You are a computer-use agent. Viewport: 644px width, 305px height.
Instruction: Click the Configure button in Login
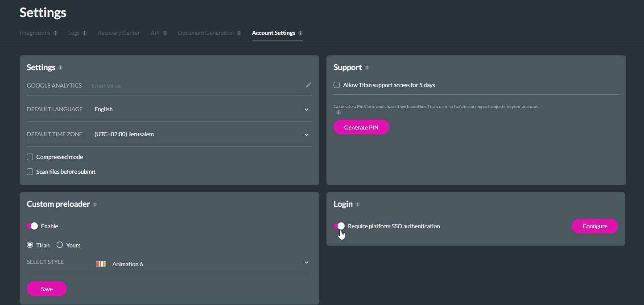(x=594, y=226)
